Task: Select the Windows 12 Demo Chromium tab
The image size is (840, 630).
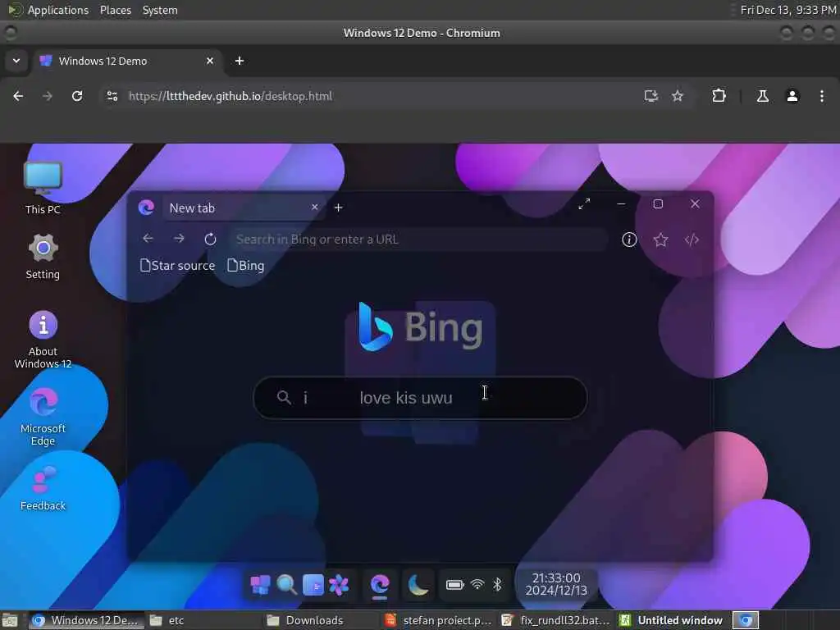Action: [129, 61]
